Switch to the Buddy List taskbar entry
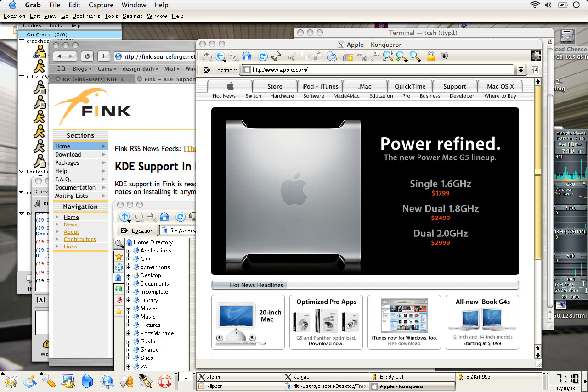The height and width of the screenshot is (392, 588). [413, 377]
